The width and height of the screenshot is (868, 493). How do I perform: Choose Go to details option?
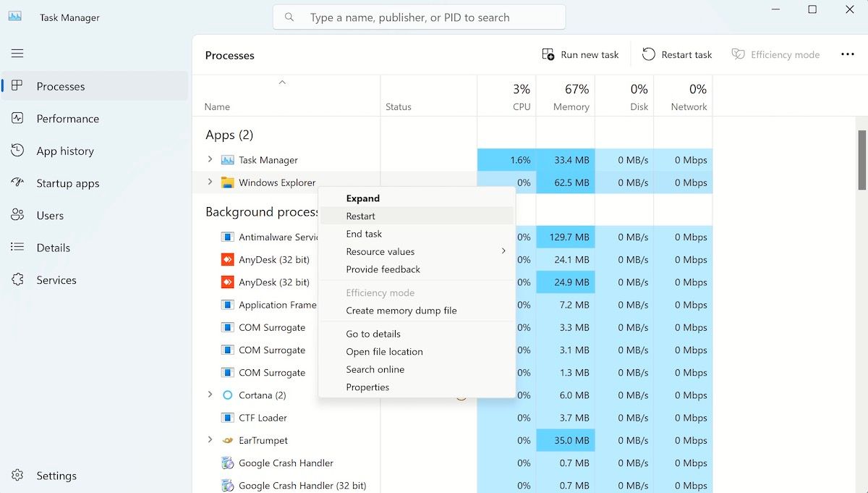[374, 333]
